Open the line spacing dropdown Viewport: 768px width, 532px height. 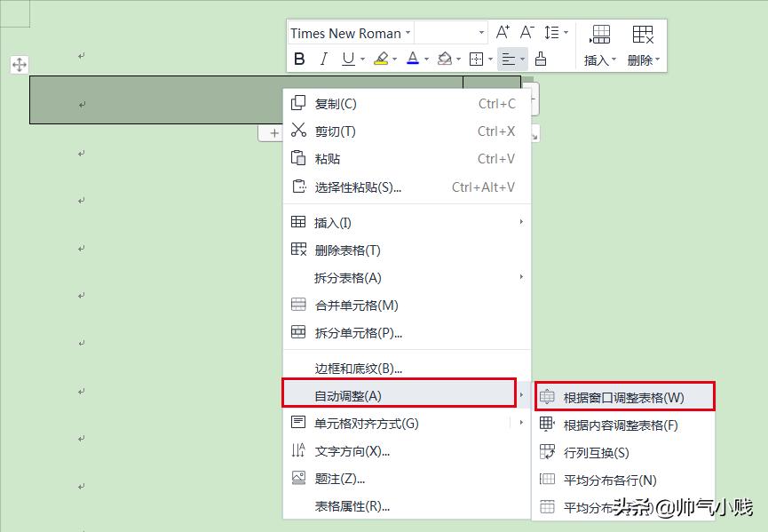pyautogui.click(x=557, y=33)
